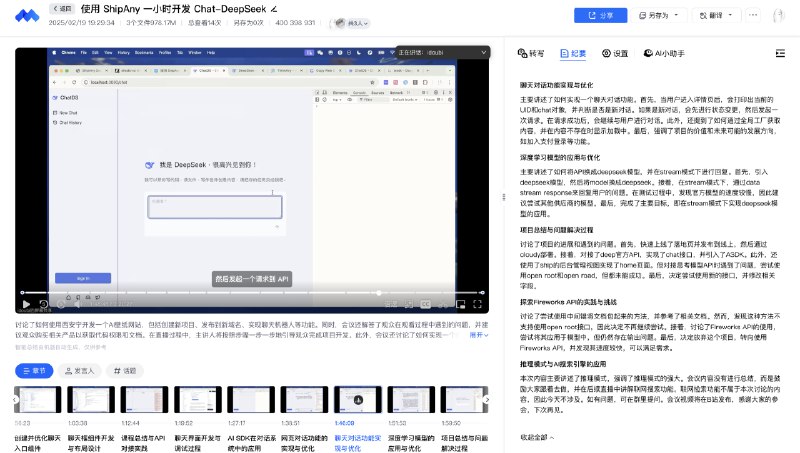Click the user profile avatar
This screenshot has height=453, width=800.
coord(779,15)
